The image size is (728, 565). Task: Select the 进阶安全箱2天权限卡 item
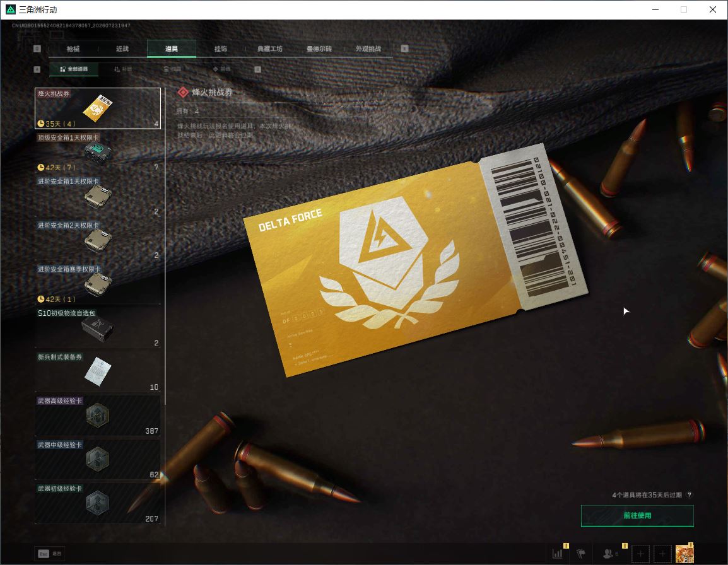pos(98,240)
